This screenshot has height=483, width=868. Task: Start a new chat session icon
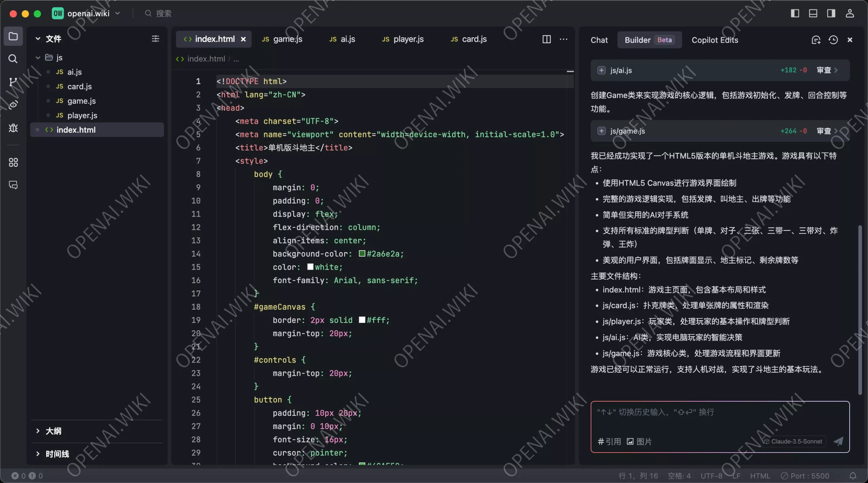coord(816,40)
